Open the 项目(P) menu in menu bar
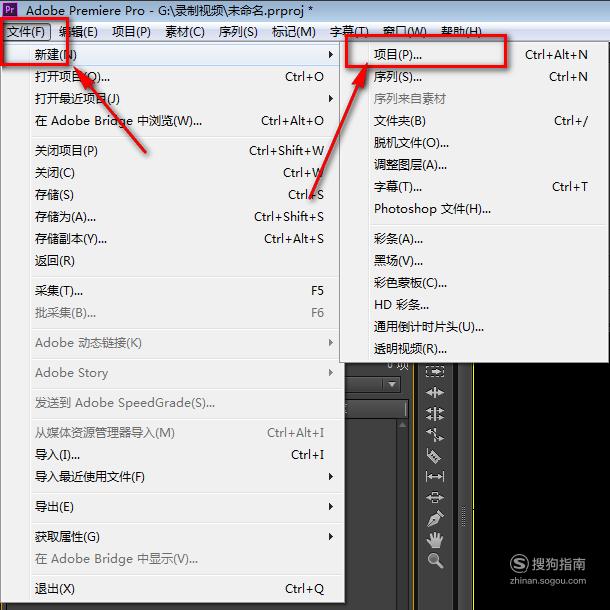This screenshot has height=610, width=610. (131, 32)
